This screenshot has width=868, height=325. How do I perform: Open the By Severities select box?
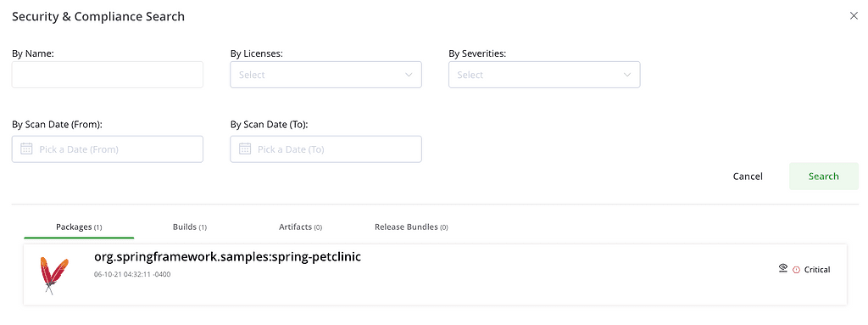click(544, 75)
